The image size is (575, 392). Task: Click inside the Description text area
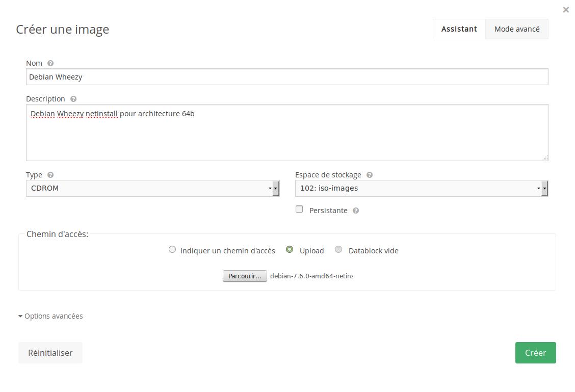tap(287, 133)
